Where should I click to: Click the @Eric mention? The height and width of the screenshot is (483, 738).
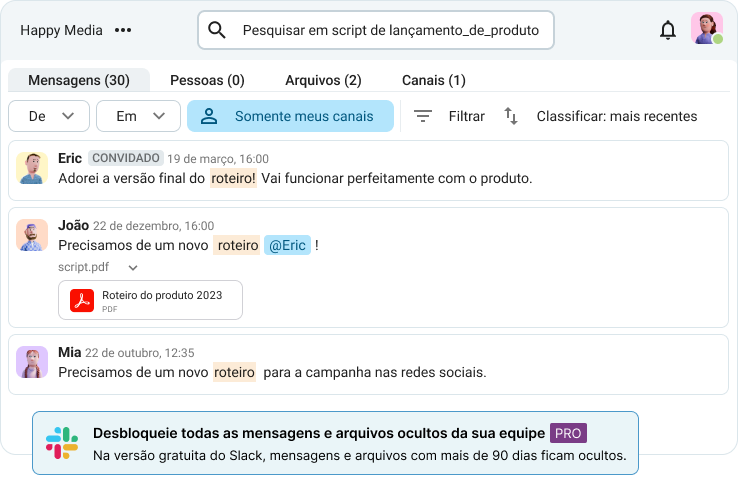[x=287, y=245]
